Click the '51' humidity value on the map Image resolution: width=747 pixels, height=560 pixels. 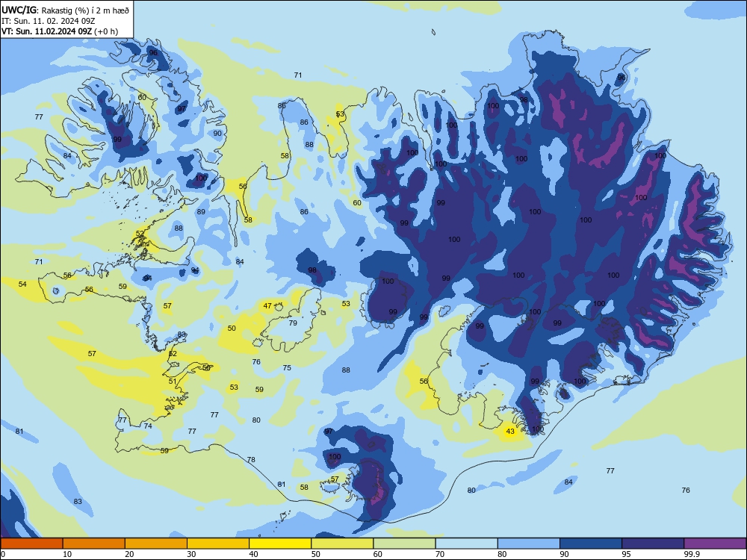(x=173, y=381)
